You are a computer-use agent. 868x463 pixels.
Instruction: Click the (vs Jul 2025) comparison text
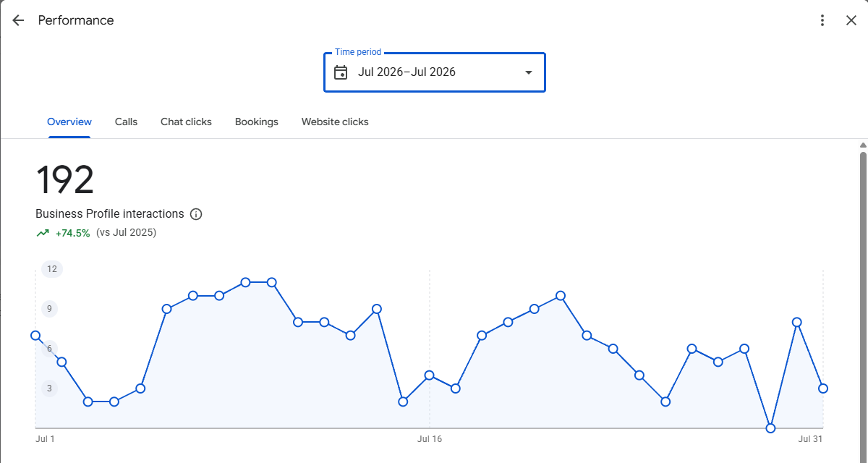tap(126, 232)
